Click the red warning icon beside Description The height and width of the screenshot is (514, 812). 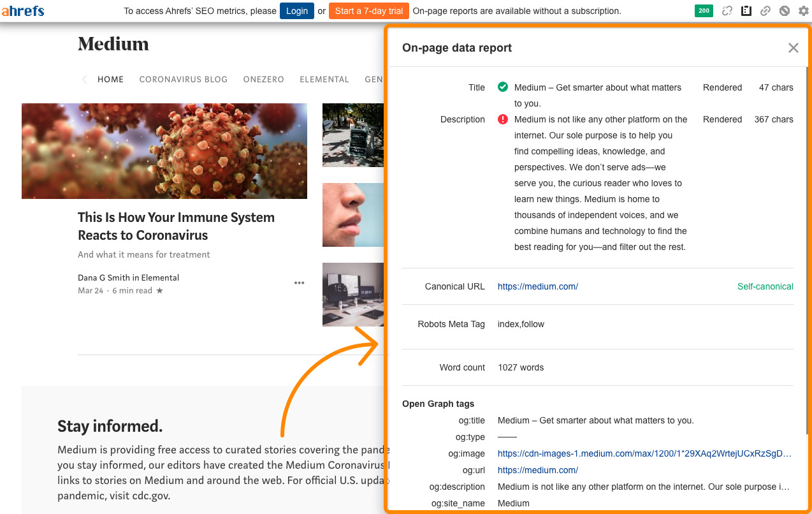[503, 119]
